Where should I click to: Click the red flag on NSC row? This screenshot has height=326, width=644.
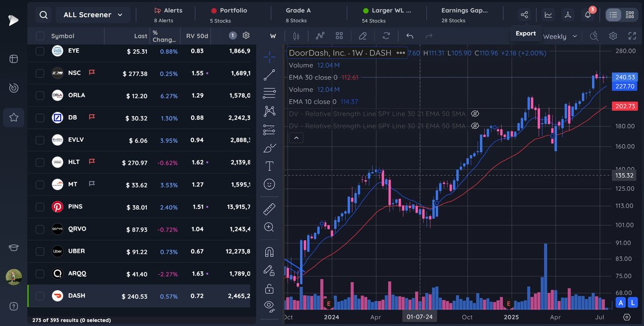point(92,72)
